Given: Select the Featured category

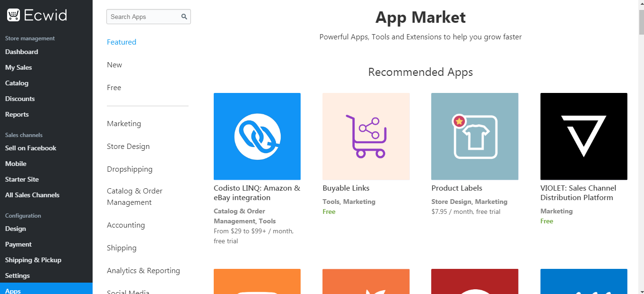Looking at the screenshot, I should pyautogui.click(x=122, y=42).
